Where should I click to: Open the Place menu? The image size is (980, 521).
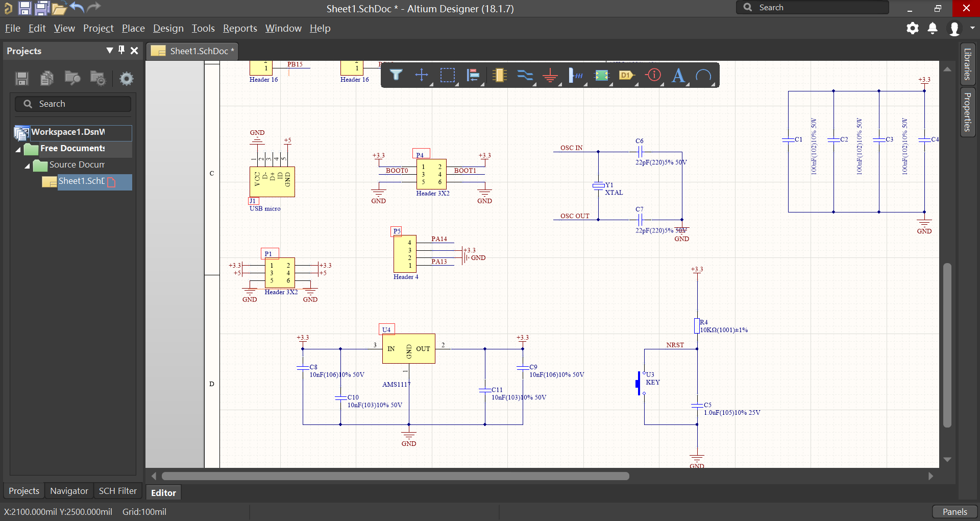click(x=133, y=29)
